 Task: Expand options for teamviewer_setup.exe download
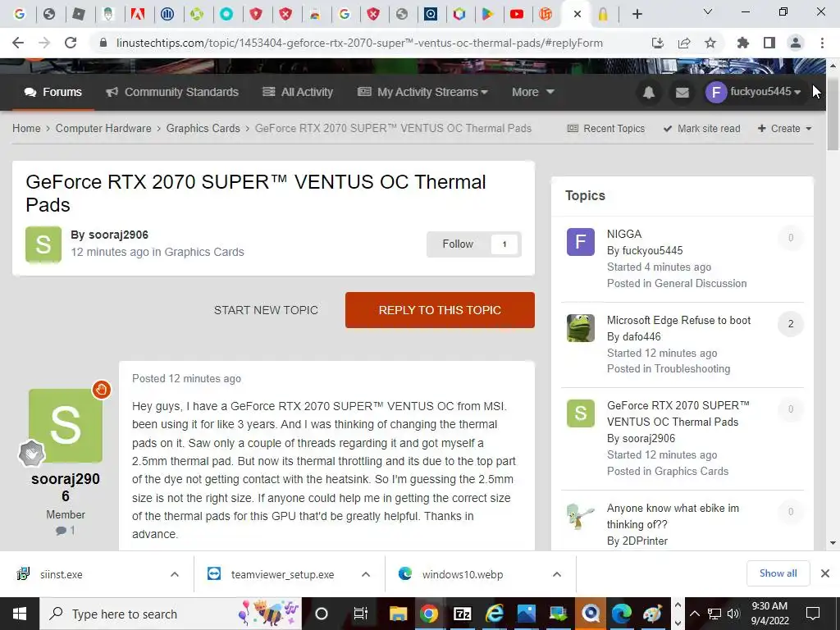pos(366,574)
